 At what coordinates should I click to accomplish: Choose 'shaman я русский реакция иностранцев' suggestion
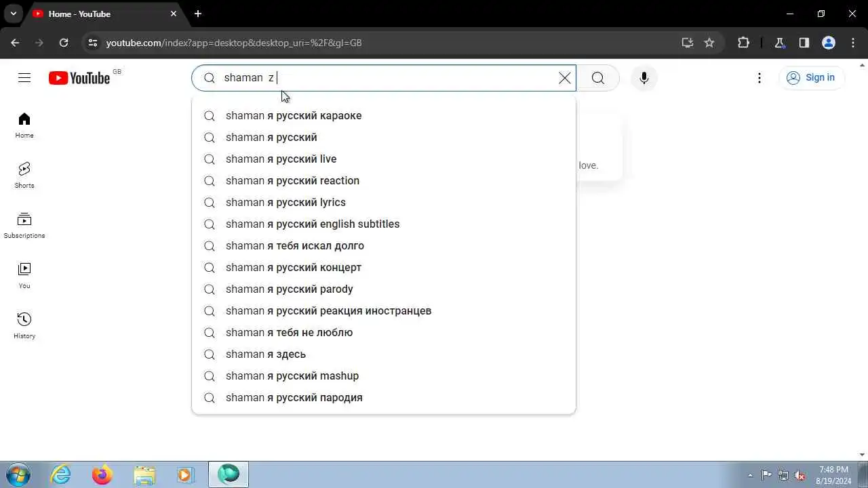384,310
